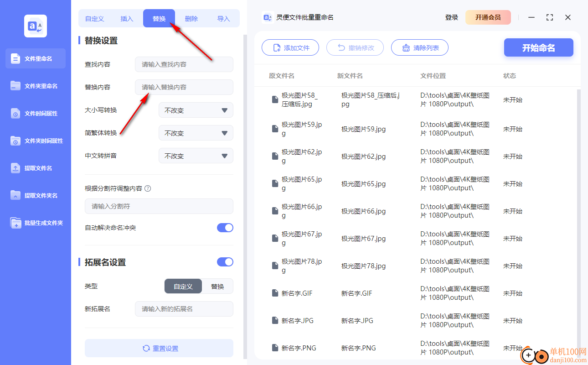Click 未开始 status of 极光图片59.jpg row
The image size is (588, 365).
point(513,129)
